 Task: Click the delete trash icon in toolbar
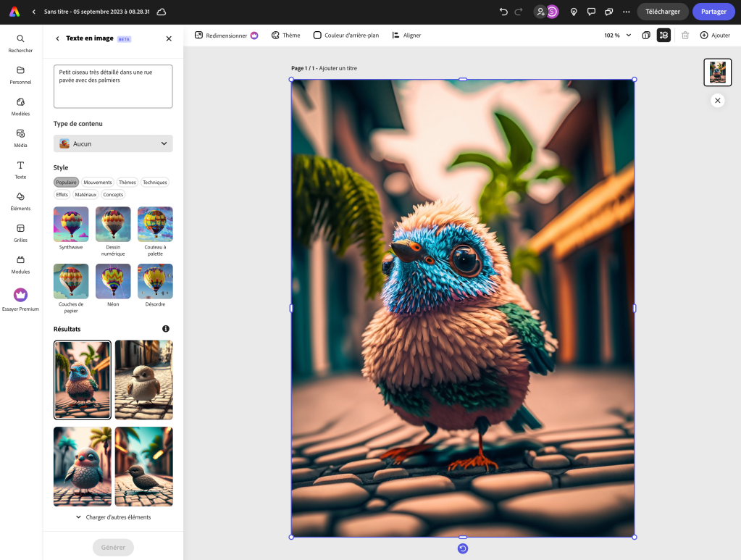[685, 35]
